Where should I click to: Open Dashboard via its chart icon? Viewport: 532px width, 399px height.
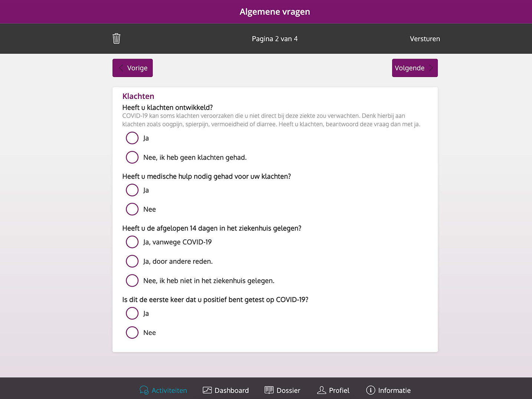point(207,390)
